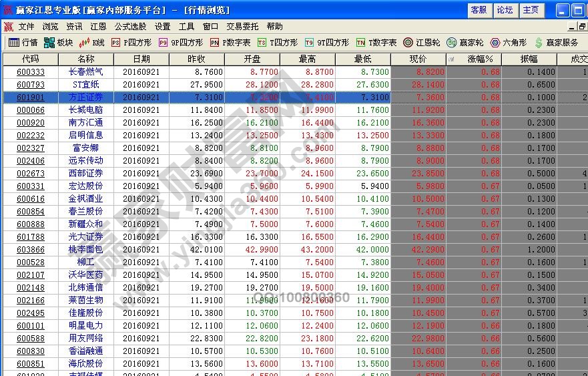Click the 客服 button in title bar
Viewport: 588px width, 376px height.
479,10
